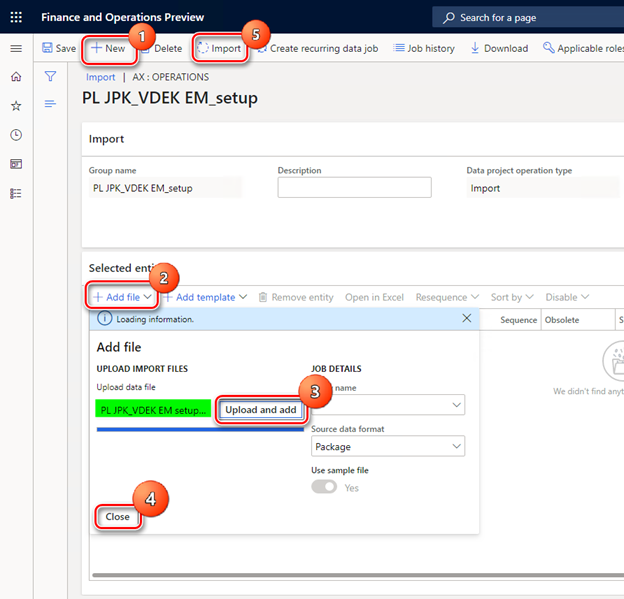Click the Import breadcrumb link
Image resolution: width=624 pixels, height=599 pixels.
pos(100,77)
